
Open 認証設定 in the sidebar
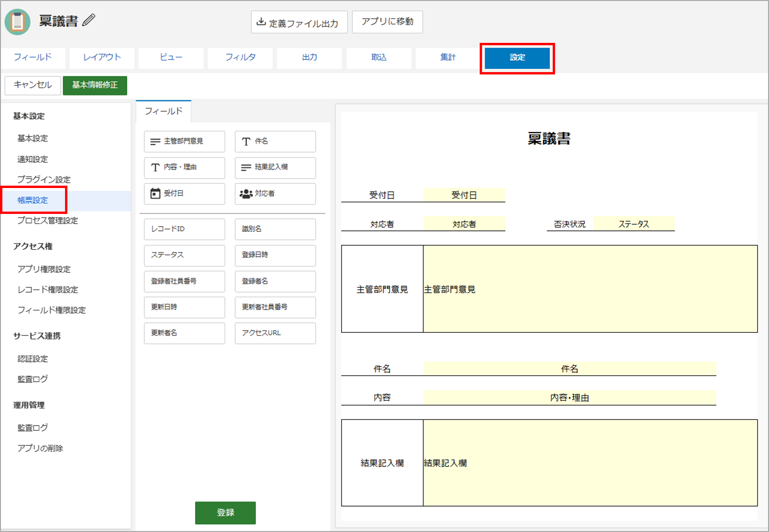coord(33,359)
